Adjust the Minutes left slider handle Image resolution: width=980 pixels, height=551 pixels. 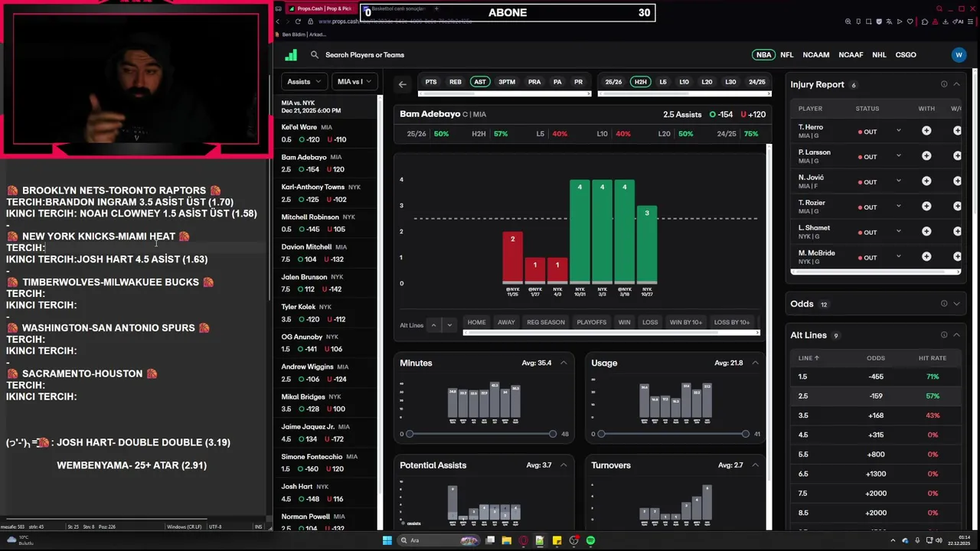click(x=410, y=434)
